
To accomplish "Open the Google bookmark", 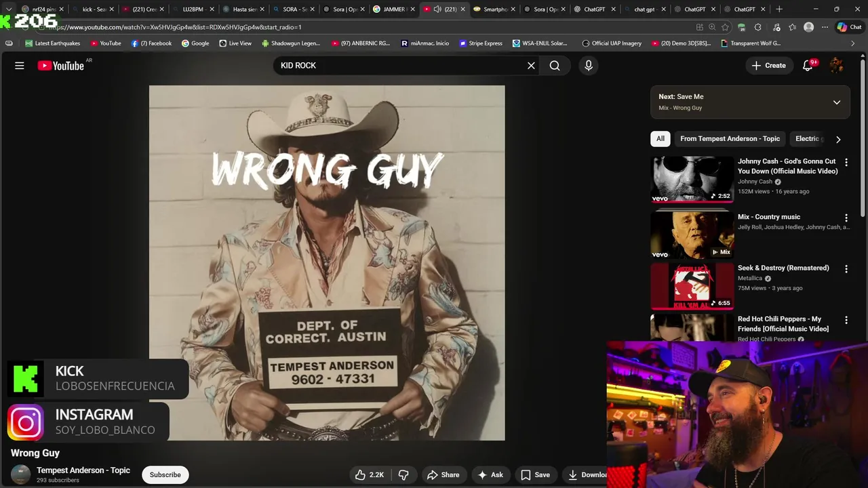I will pyautogui.click(x=195, y=43).
